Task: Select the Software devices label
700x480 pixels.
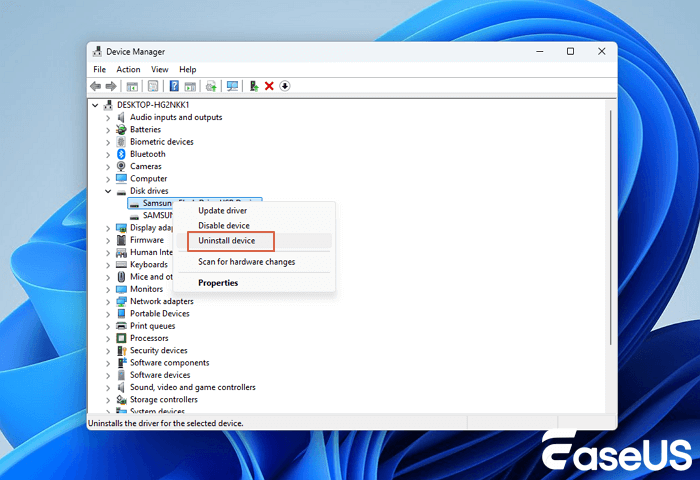Action: [160, 375]
